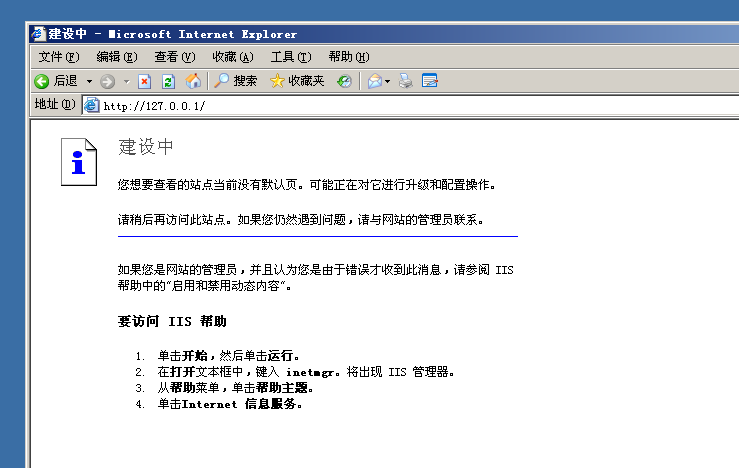Viewport: 739px width, 468px height.
Task: Click the sentence starting 请稍后再访问此站点
Action: (301, 220)
